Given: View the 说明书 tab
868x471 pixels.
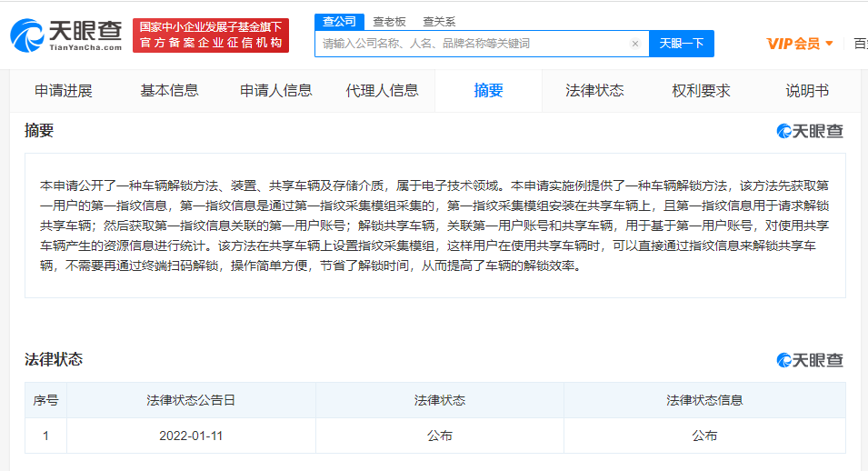Looking at the screenshot, I should click(x=807, y=91).
